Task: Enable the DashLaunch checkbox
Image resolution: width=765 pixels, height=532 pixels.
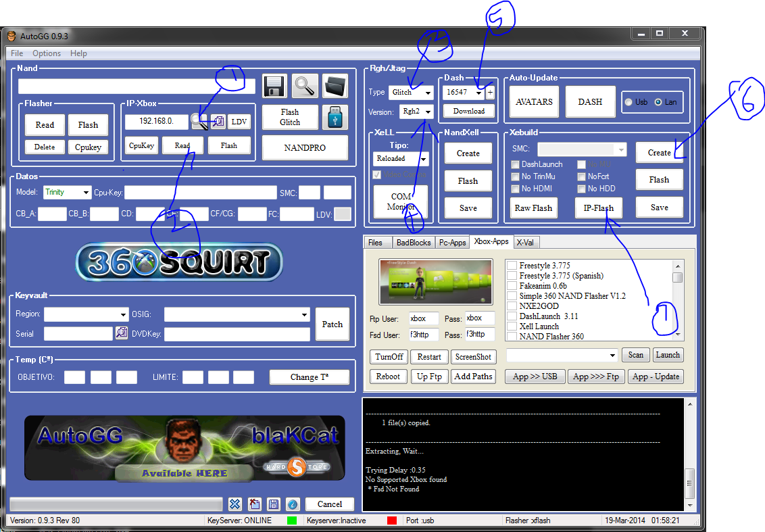Action: (515, 164)
